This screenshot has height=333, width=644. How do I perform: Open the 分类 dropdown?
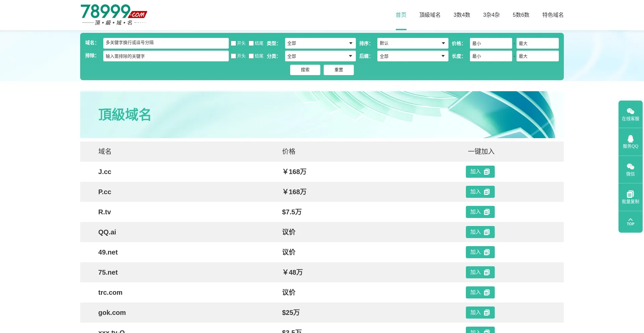point(320,56)
